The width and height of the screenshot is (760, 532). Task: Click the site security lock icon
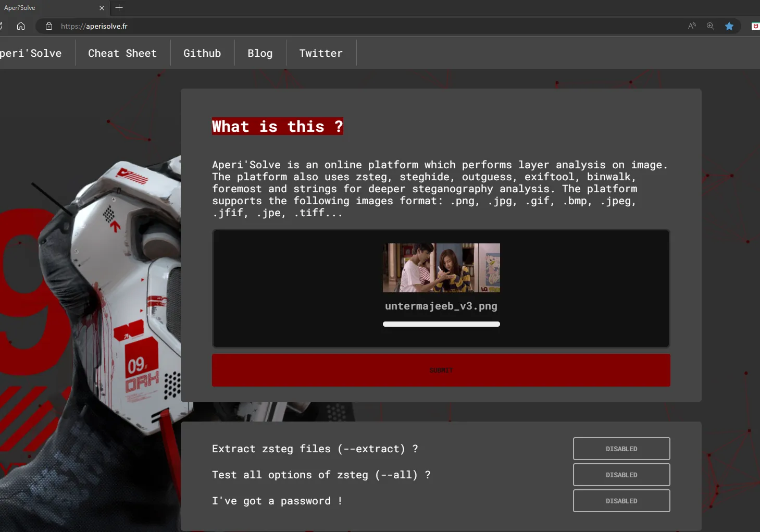click(x=49, y=26)
